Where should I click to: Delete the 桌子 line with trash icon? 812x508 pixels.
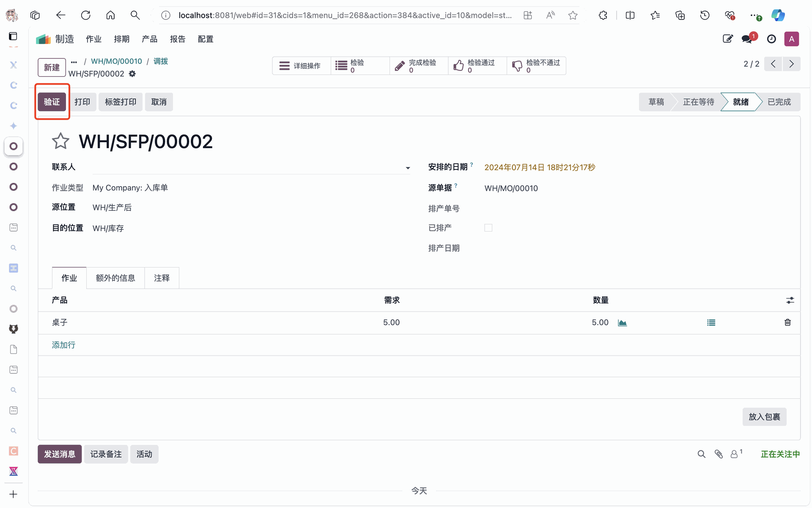[x=787, y=323]
